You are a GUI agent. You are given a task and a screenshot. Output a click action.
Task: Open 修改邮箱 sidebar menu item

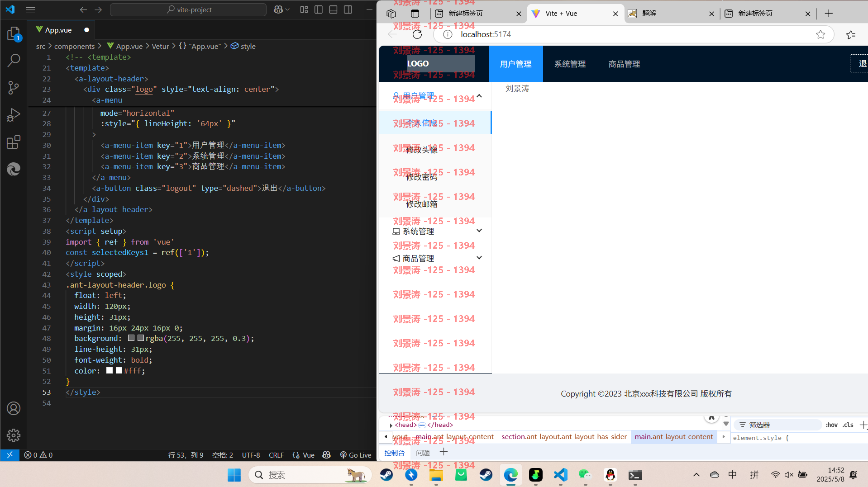(435, 204)
